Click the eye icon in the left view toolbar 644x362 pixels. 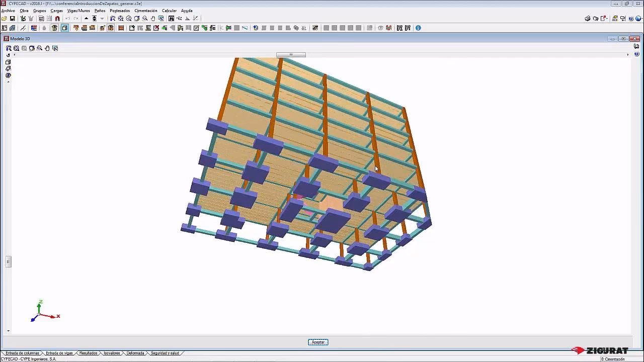click(8, 75)
